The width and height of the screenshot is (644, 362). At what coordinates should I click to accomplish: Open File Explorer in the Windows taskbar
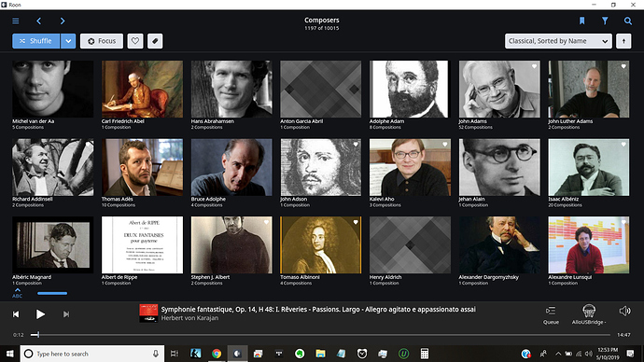click(320, 354)
